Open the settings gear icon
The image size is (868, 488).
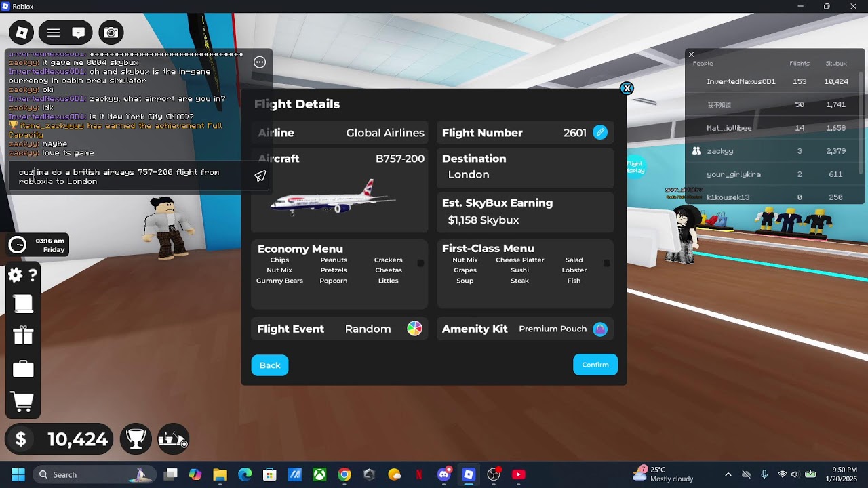click(x=15, y=275)
